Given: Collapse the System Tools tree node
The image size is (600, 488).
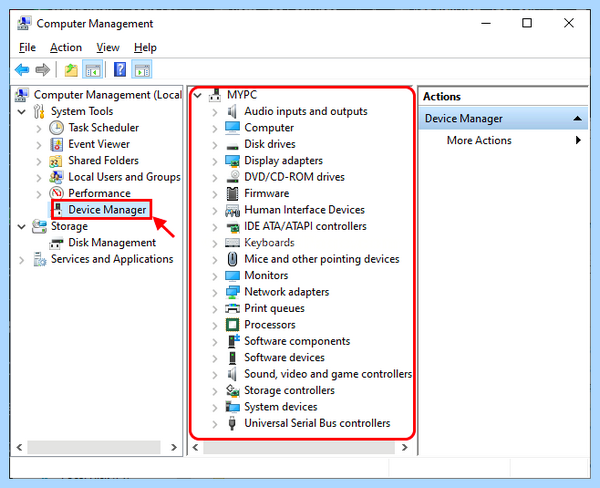Looking at the screenshot, I should click(x=22, y=112).
